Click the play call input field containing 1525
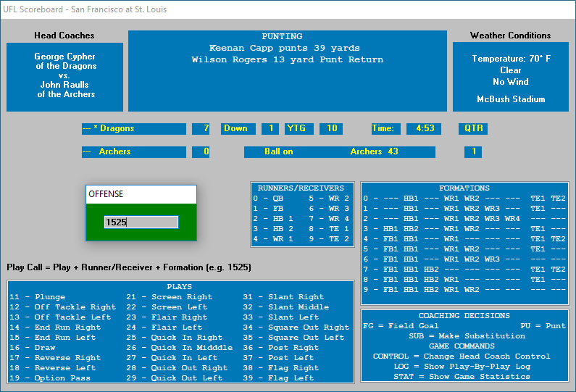The height and width of the screenshot is (392, 576). coord(141,222)
